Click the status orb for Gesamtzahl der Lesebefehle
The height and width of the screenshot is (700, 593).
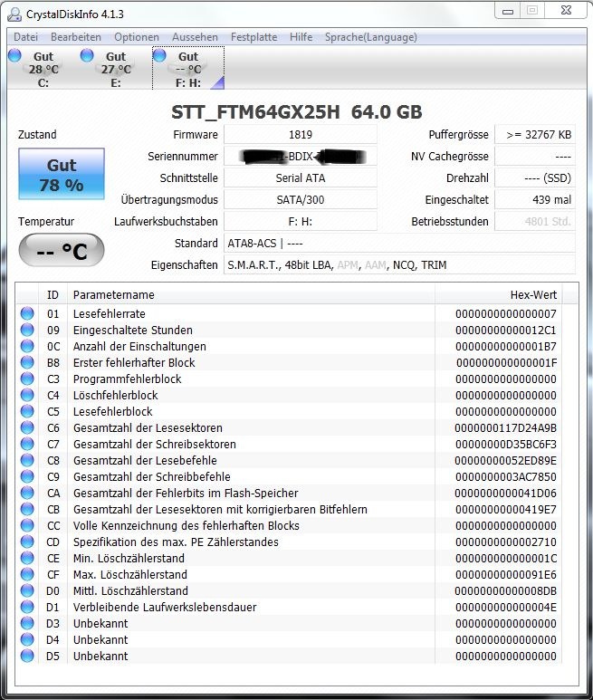click(x=27, y=460)
